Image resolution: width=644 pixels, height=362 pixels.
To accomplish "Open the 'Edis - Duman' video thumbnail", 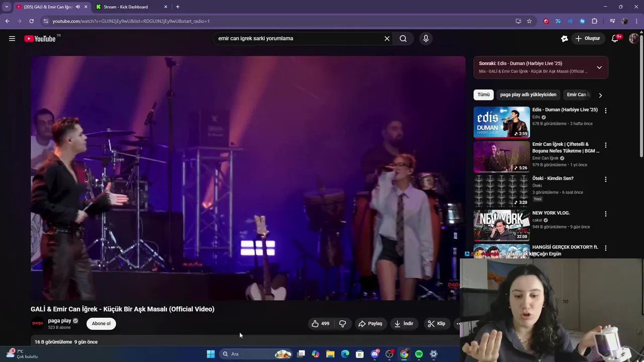I will 502,122.
